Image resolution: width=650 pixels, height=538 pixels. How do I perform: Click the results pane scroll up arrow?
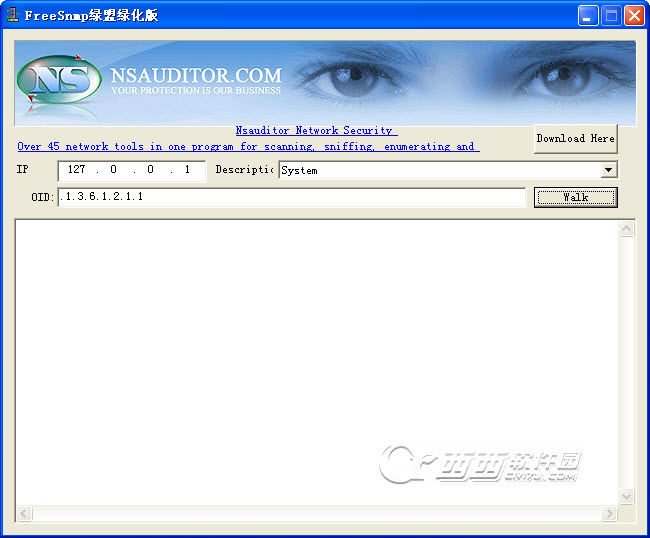click(x=626, y=228)
